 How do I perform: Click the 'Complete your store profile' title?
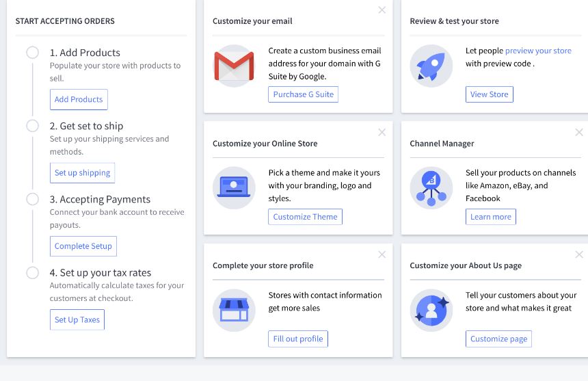(263, 265)
